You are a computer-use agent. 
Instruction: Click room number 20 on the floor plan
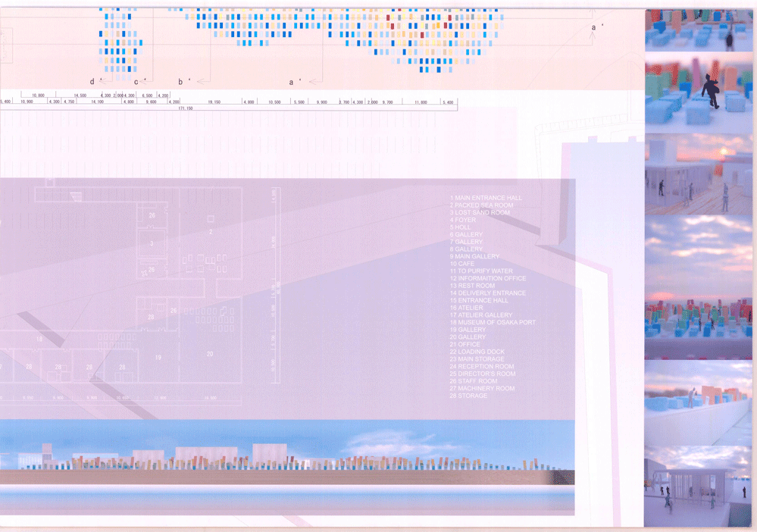click(210, 354)
